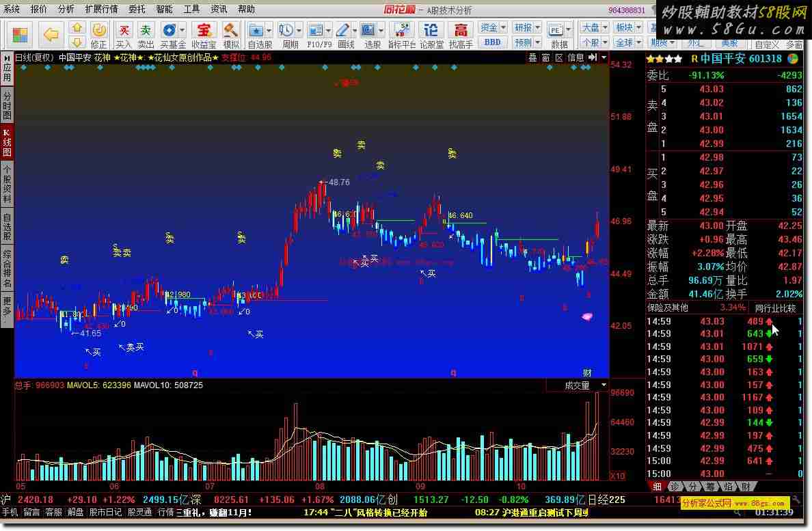The image size is (812, 531).
Task: Click the 17:44 二八风格转换 news ticker
Action: pos(366,513)
